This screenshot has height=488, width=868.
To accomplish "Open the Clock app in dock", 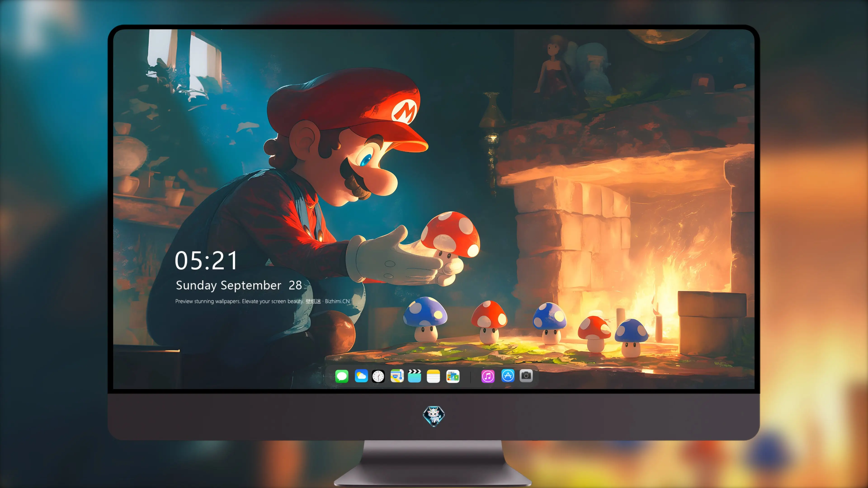I will click(x=378, y=376).
